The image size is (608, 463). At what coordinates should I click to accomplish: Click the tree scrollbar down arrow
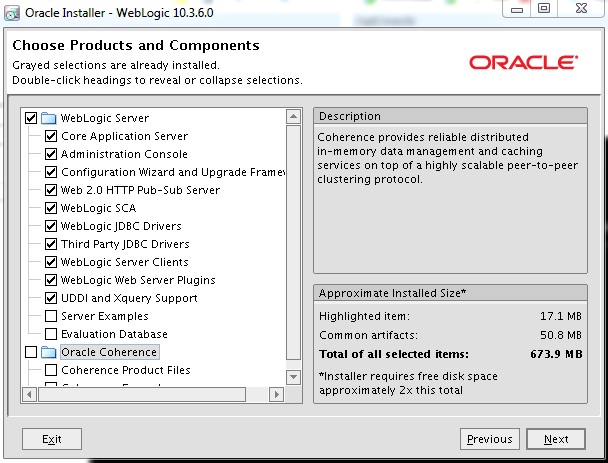click(293, 376)
